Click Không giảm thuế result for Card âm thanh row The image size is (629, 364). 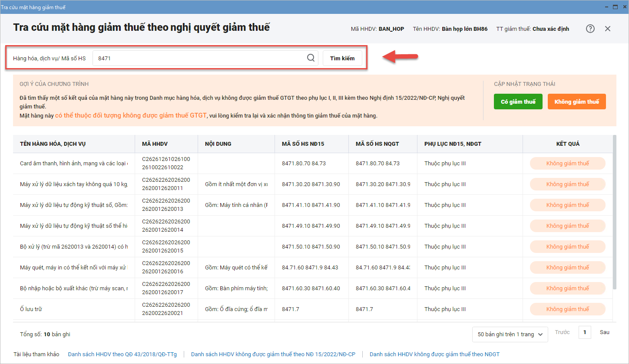[567, 164]
